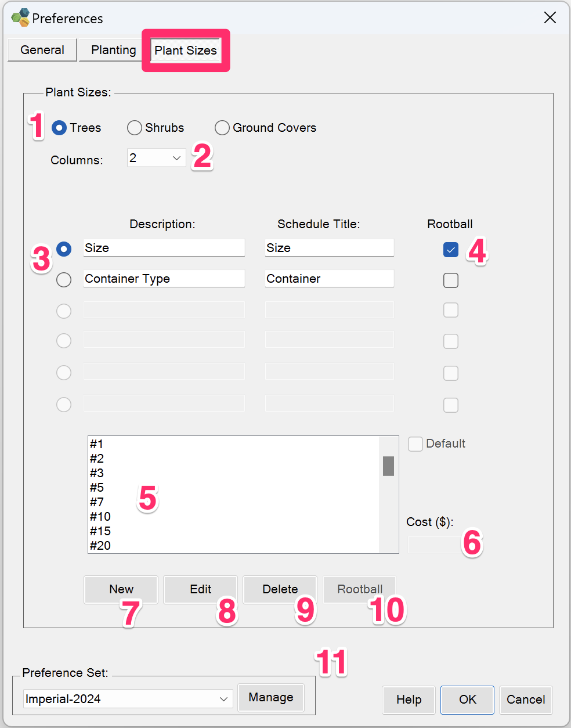Click the Delete button
Screen dimensions: 571x728
click(x=280, y=589)
